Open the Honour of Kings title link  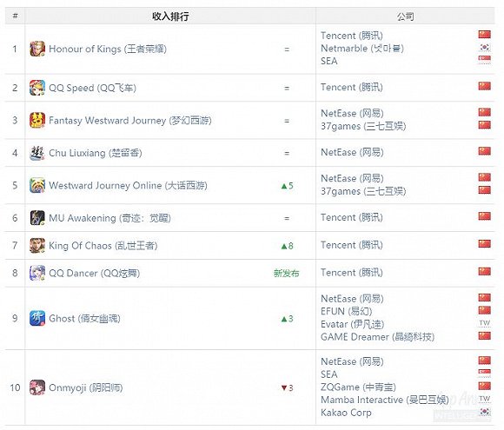(108, 49)
